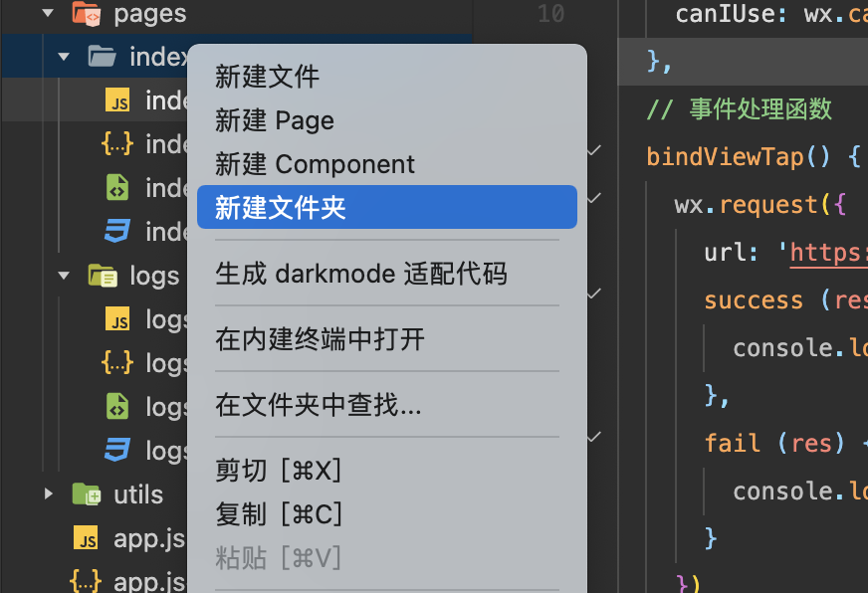This screenshot has height=593, width=868.
Task: Click line number 10 in gutter
Action: click(x=550, y=13)
